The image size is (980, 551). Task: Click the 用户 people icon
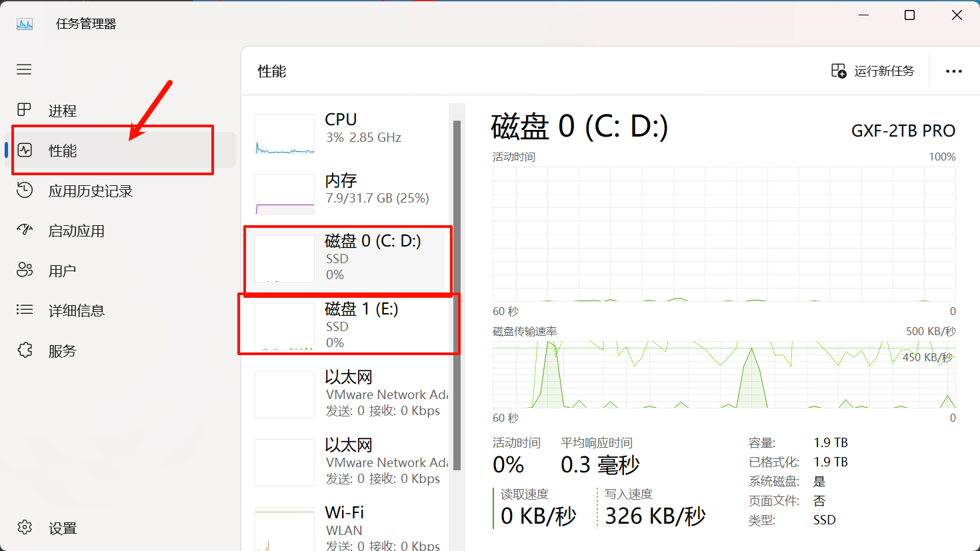tap(25, 270)
